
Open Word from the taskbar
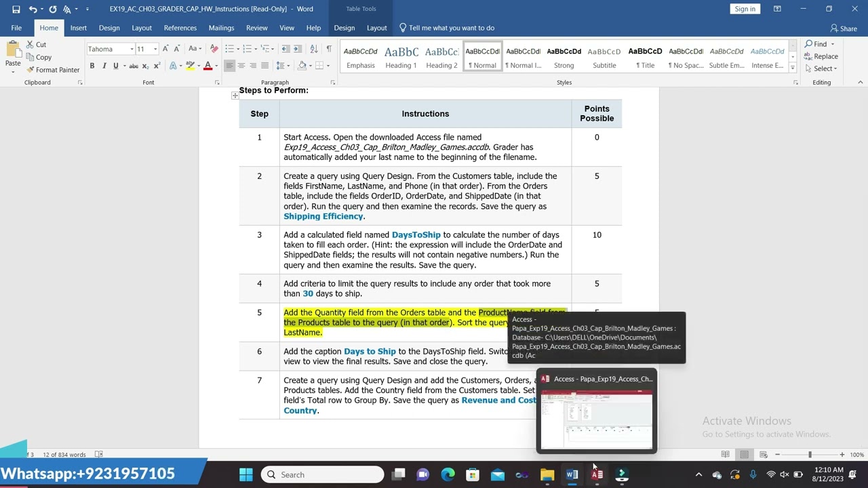pos(572,474)
